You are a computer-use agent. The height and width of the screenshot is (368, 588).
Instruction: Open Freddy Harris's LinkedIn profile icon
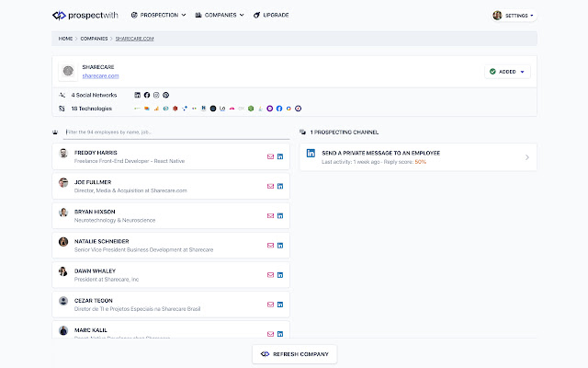[x=280, y=156]
